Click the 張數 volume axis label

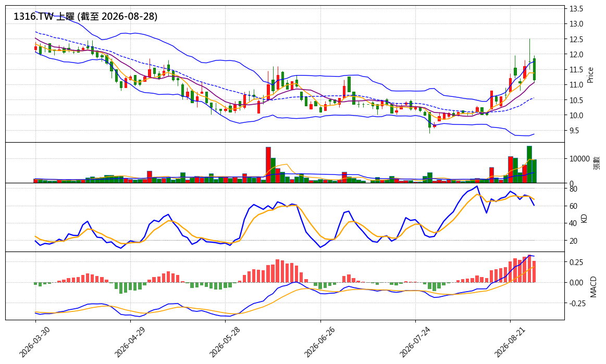[x=597, y=162]
